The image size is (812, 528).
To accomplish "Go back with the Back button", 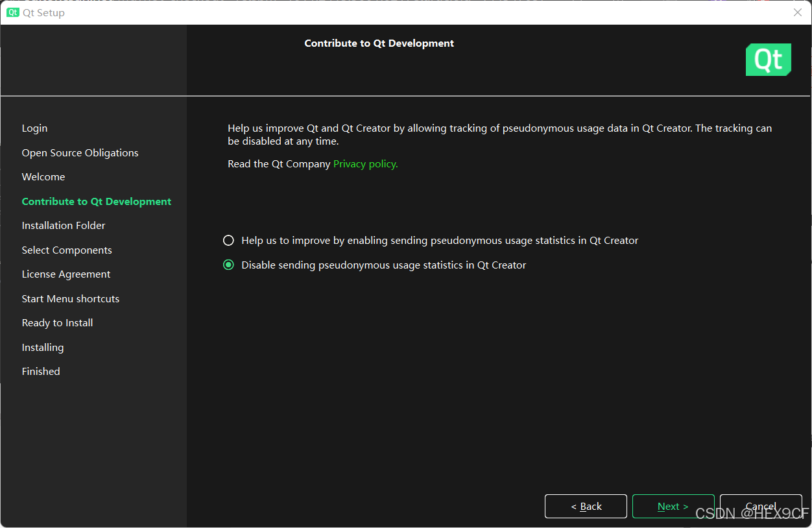I will click(586, 506).
